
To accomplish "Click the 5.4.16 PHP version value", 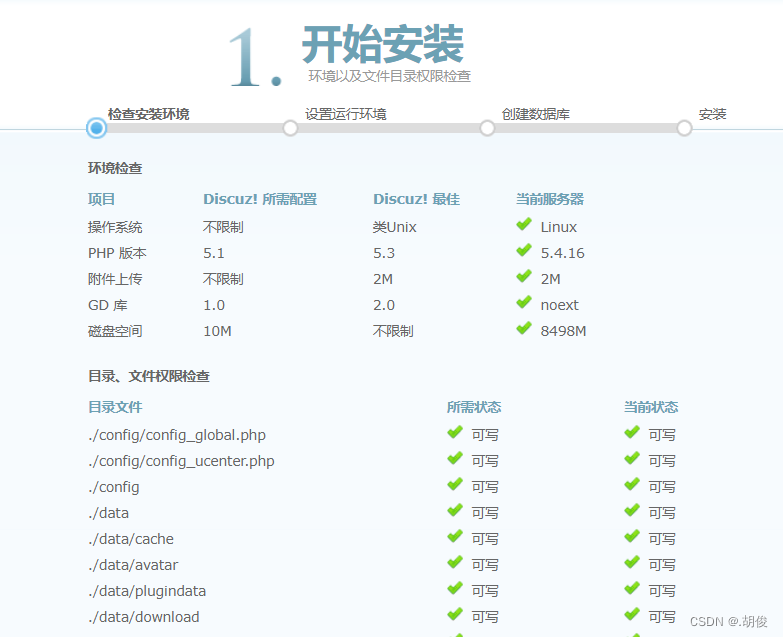I will 562,253.
